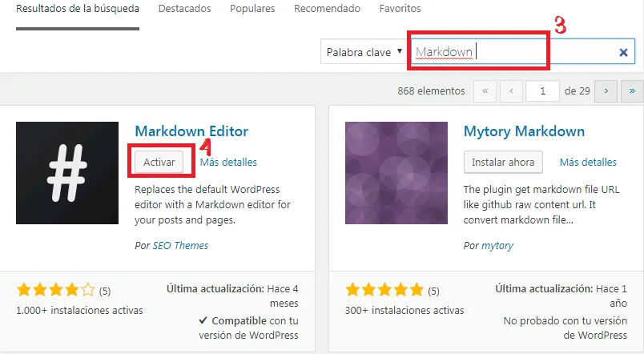The height and width of the screenshot is (354, 644).
Task: Switch to the Destacados tab
Action: [x=185, y=9]
